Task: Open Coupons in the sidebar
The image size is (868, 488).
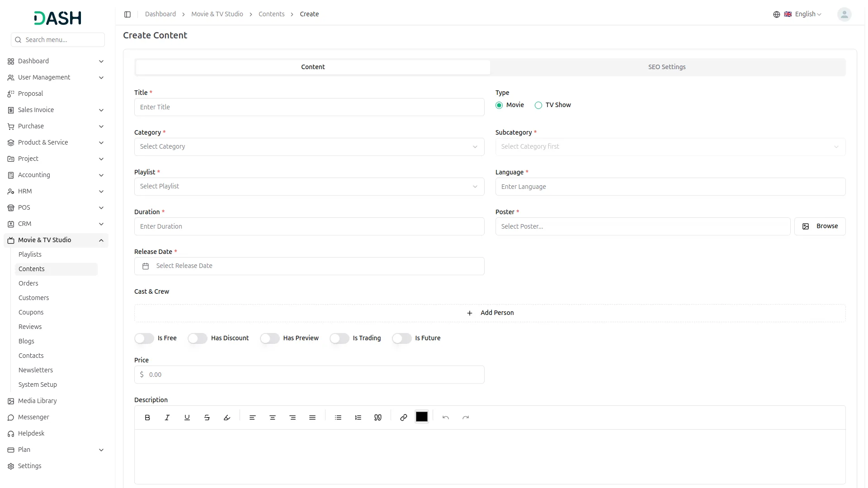Action: [x=31, y=312]
